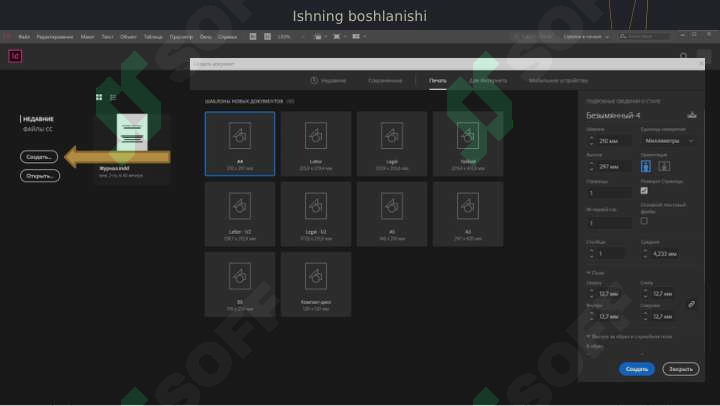Image resolution: width=720 pixels, height=406 pixels.
Task: Open the Макет menu
Action: [87, 37]
